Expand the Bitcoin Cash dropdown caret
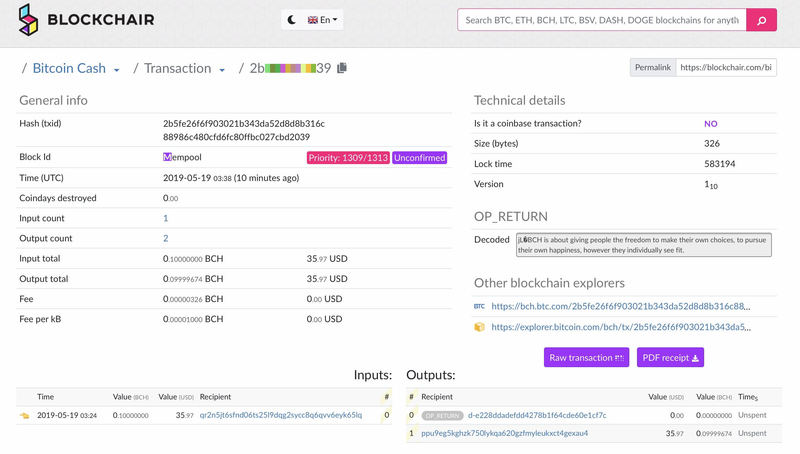This screenshot has width=800, height=454. [x=117, y=70]
